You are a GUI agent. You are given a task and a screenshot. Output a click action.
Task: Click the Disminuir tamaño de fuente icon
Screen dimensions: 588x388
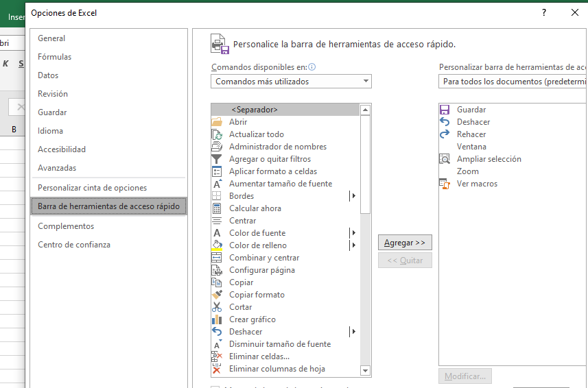click(217, 344)
